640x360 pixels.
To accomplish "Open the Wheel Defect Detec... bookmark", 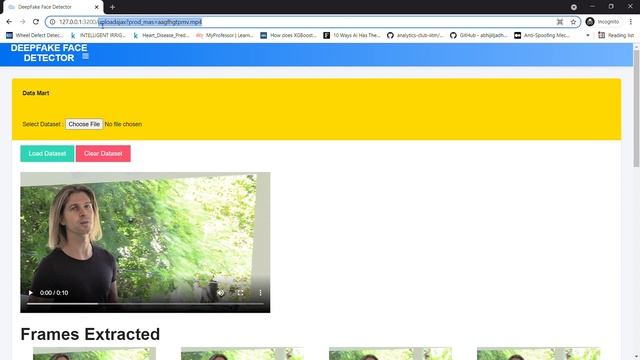I will [x=35, y=36].
